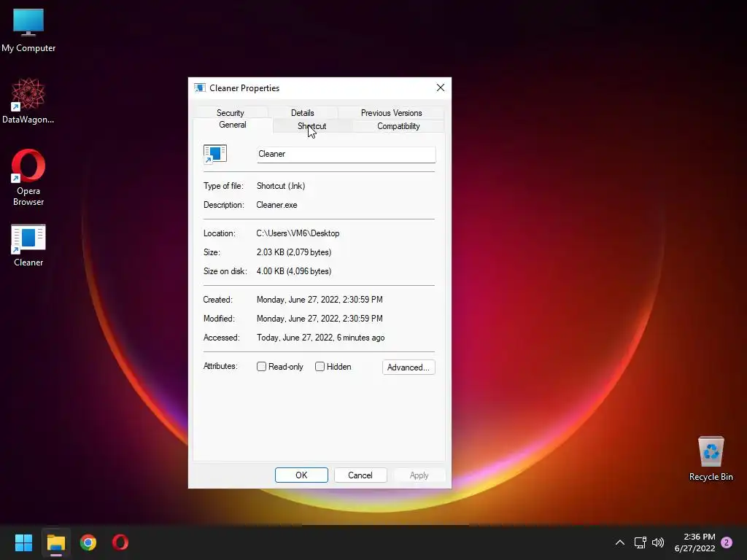Switch to the Shortcut tab

coord(312,126)
